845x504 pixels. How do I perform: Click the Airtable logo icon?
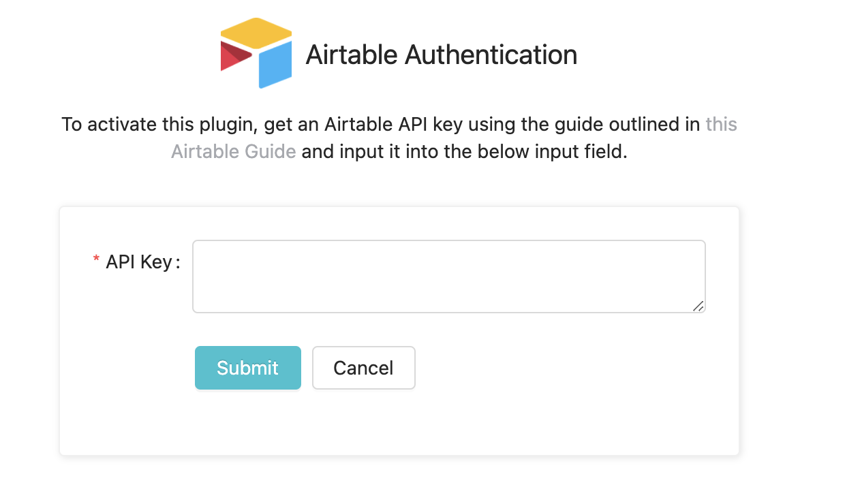[x=256, y=54]
